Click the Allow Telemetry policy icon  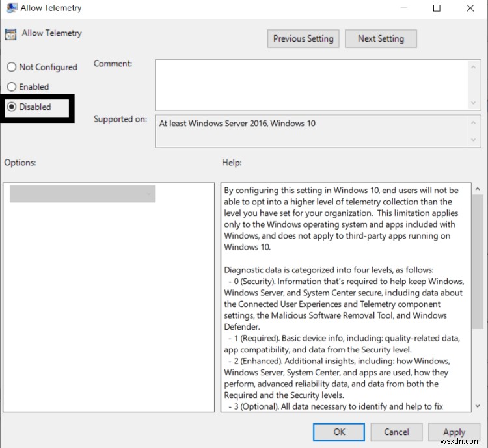(10, 34)
